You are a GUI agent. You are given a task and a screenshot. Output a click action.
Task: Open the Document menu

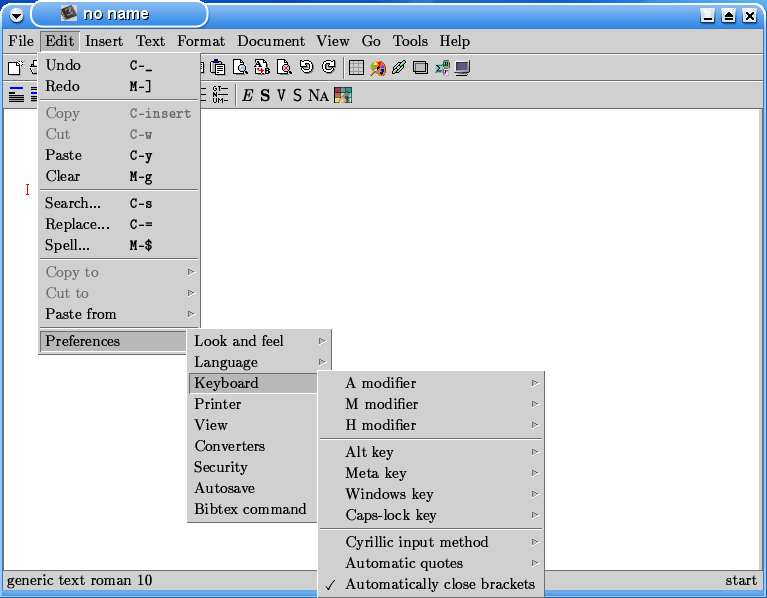[x=271, y=41]
